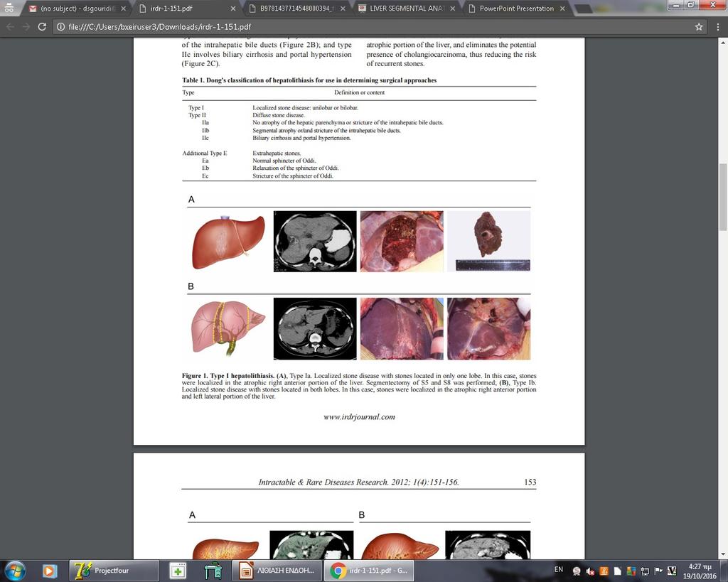Click the colorful flag tray icon
Viewport: 728px width, 582px height.
[x=631, y=571]
